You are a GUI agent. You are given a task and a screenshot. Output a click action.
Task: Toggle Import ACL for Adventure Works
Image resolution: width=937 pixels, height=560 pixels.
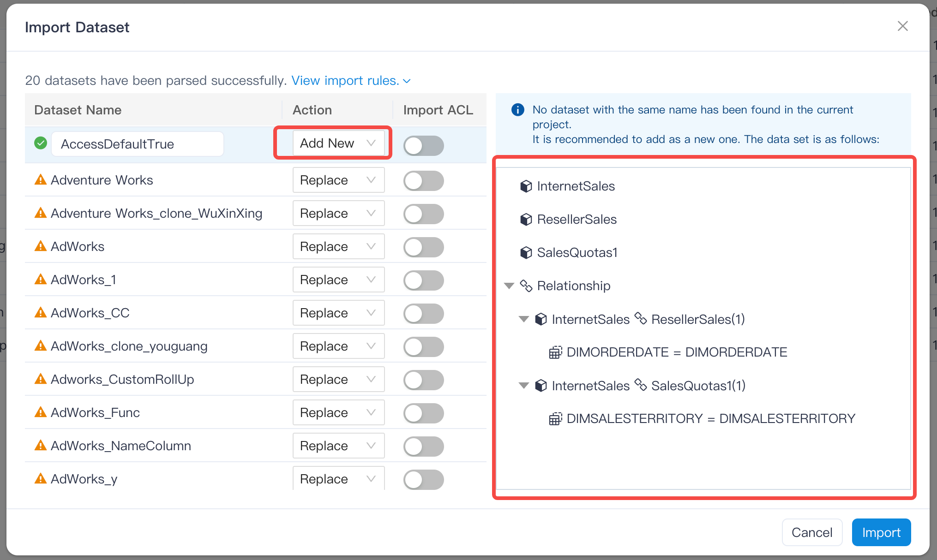[x=424, y=181]
